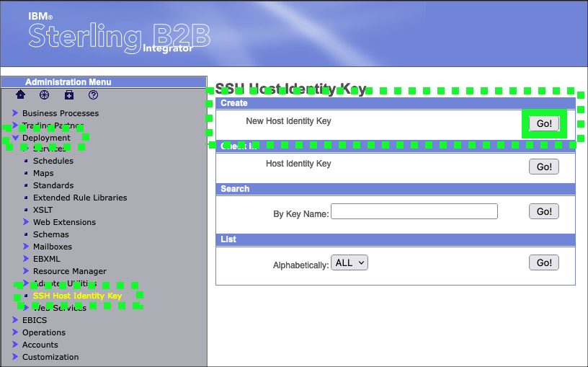Click Go! for Check in Host Identity Key
The height and width of the screenshot is (367, 588).
point(544,167)
